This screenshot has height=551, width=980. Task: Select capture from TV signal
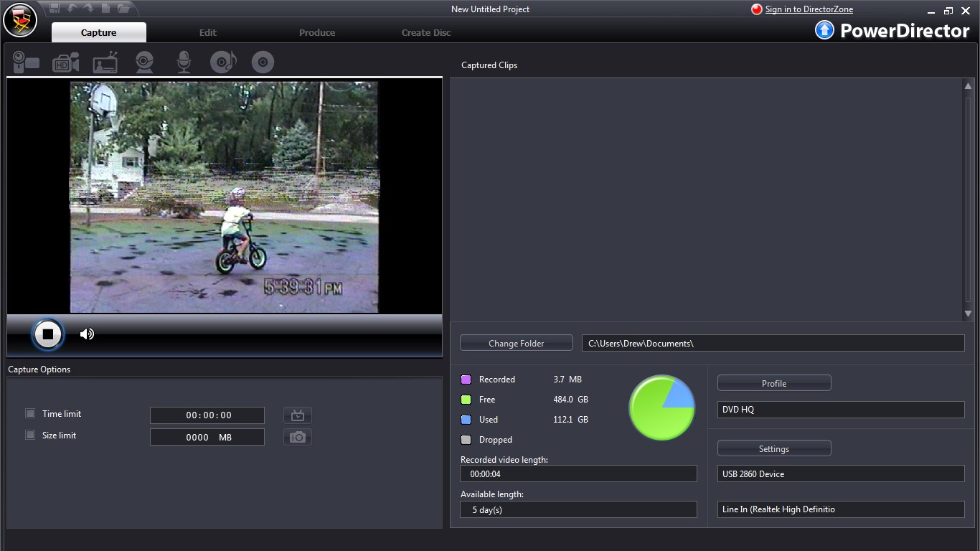click(x=105, y=62)
